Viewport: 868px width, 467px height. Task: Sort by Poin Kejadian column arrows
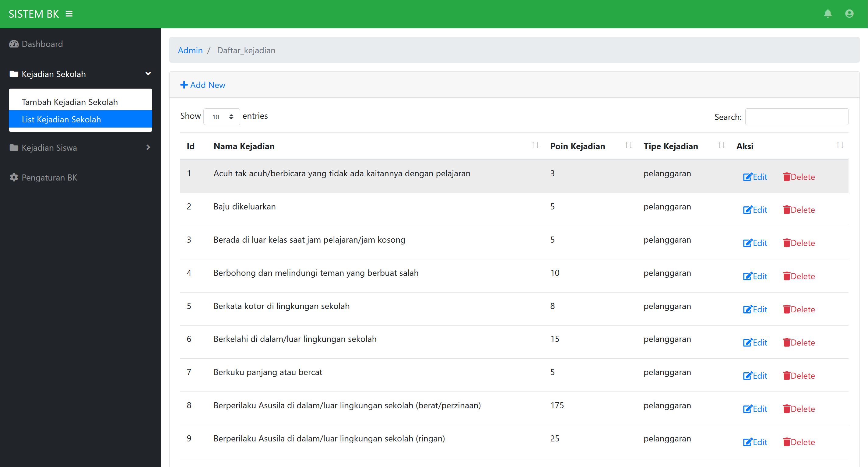628,145
